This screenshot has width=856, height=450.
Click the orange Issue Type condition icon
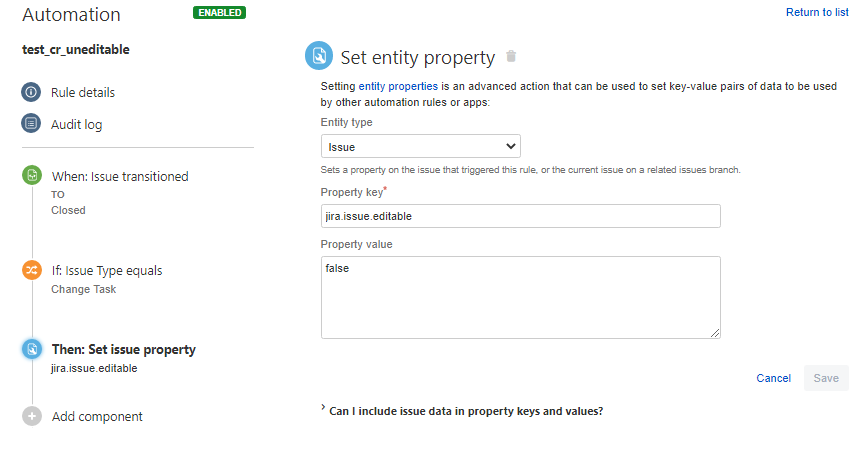[32, 270]
